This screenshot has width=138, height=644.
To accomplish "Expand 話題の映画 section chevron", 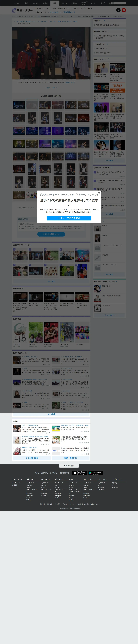I will (x=22, y=319).
